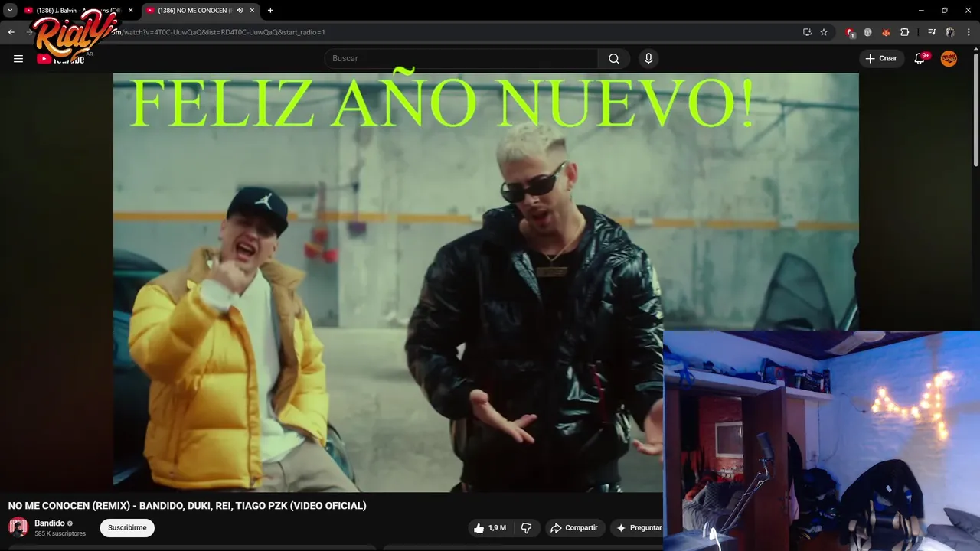The height and width of the screenshot is (551, 980).
Task: Click the 585 K suscriptores text
Action: tap(60, 533)
